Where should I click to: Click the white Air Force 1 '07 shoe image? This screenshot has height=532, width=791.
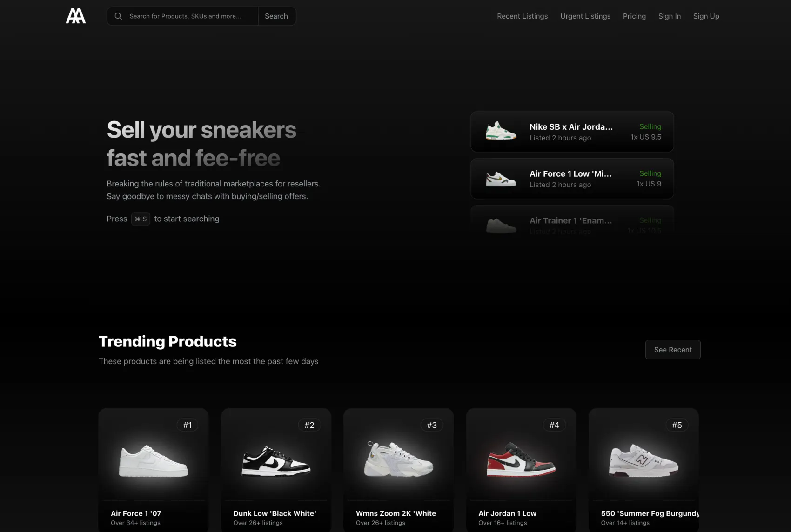pos(154,461)
